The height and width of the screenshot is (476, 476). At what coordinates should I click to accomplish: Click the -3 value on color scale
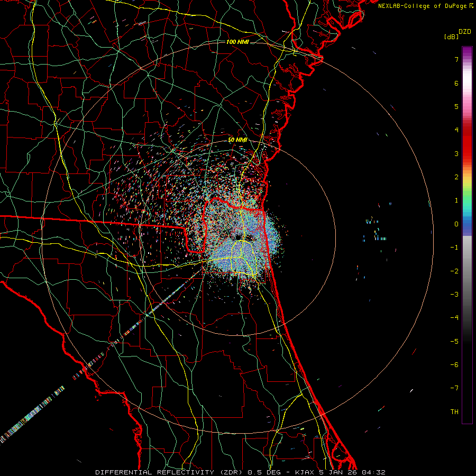click(x=454, y=294)
